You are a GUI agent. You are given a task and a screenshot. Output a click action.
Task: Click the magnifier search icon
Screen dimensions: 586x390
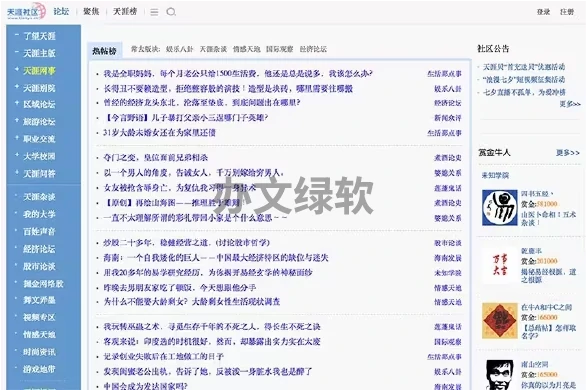point(171,12)
